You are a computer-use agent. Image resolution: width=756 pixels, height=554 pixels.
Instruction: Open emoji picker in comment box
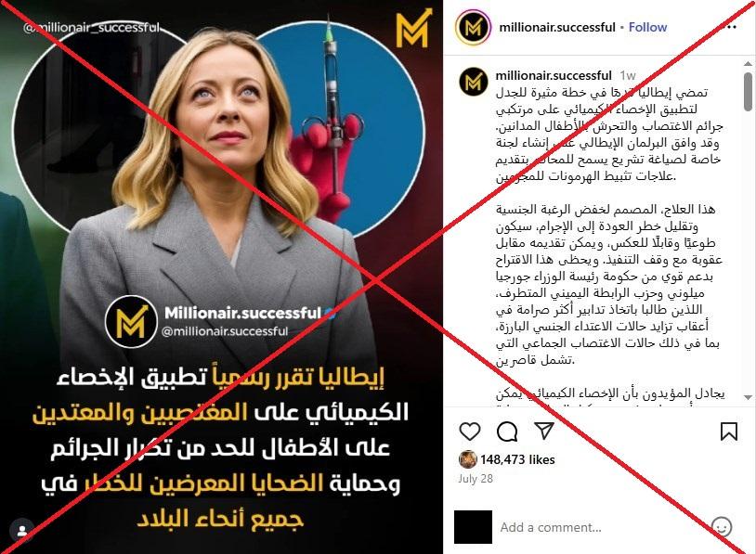click(722, 527)
